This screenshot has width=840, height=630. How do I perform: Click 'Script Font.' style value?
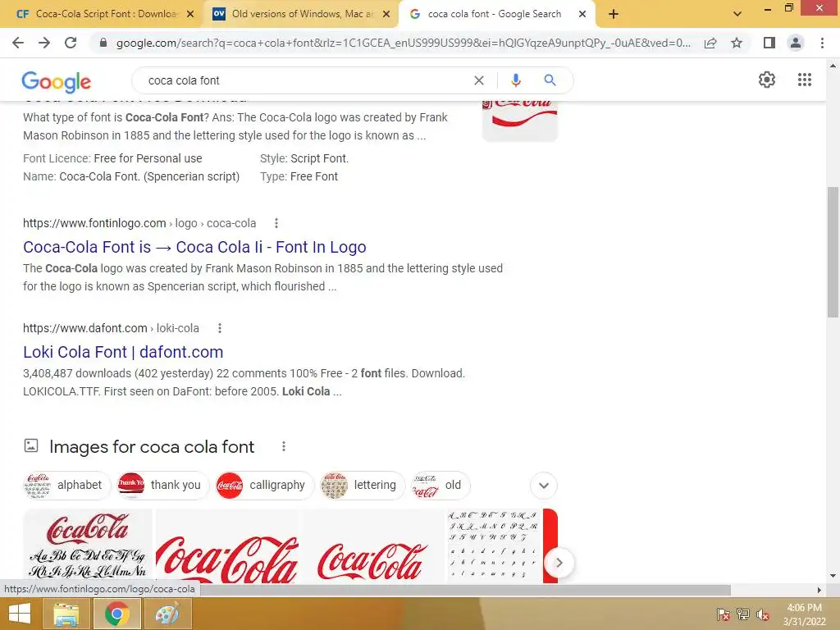319,158
